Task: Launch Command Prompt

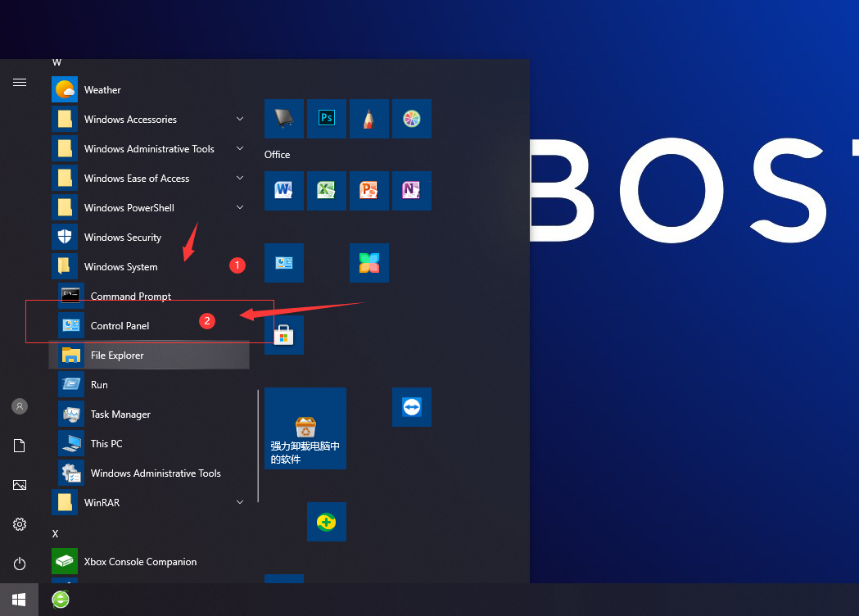Action: pyautogui.click(x=149, y=297)
